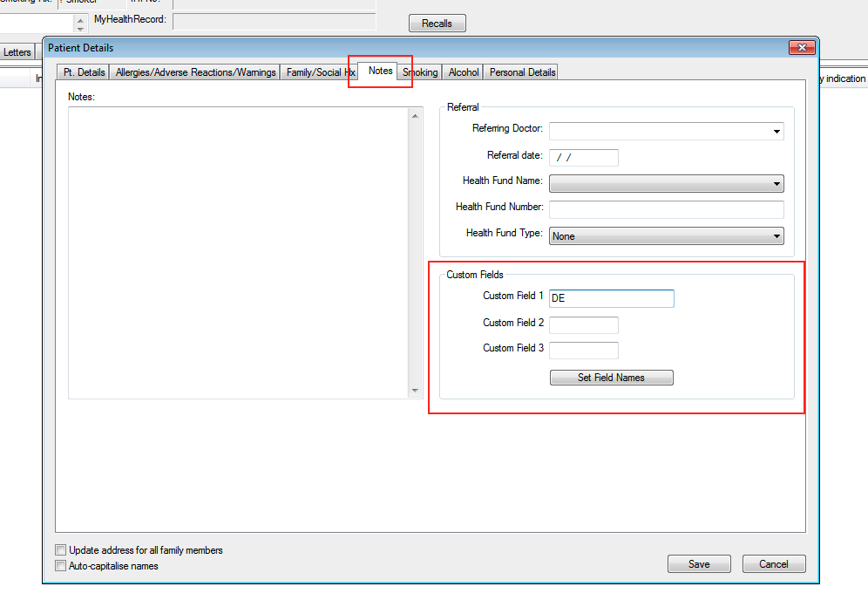Cancel the Patient Details changes
Viewport: 868px width, 600px height.
tap(773, 564)
